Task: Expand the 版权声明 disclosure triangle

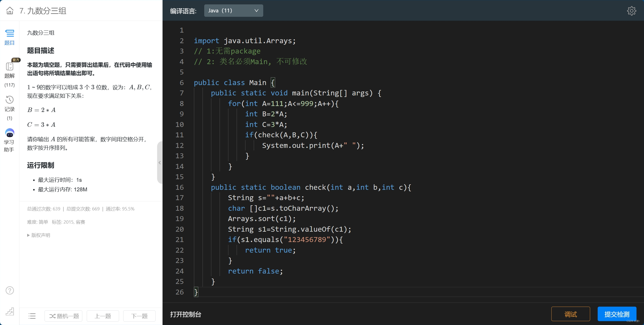Action: 28,235
